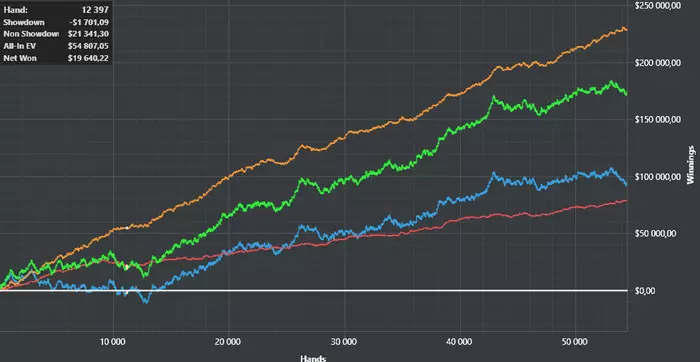Click the green line's right end point
The image size is (700, 362).
point(626,94)
